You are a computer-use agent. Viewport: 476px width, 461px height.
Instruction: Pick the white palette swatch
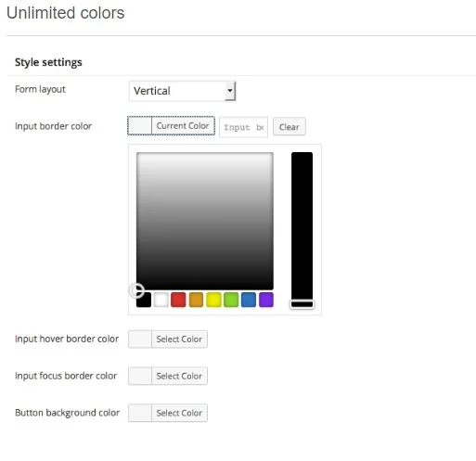pos(161,300)
